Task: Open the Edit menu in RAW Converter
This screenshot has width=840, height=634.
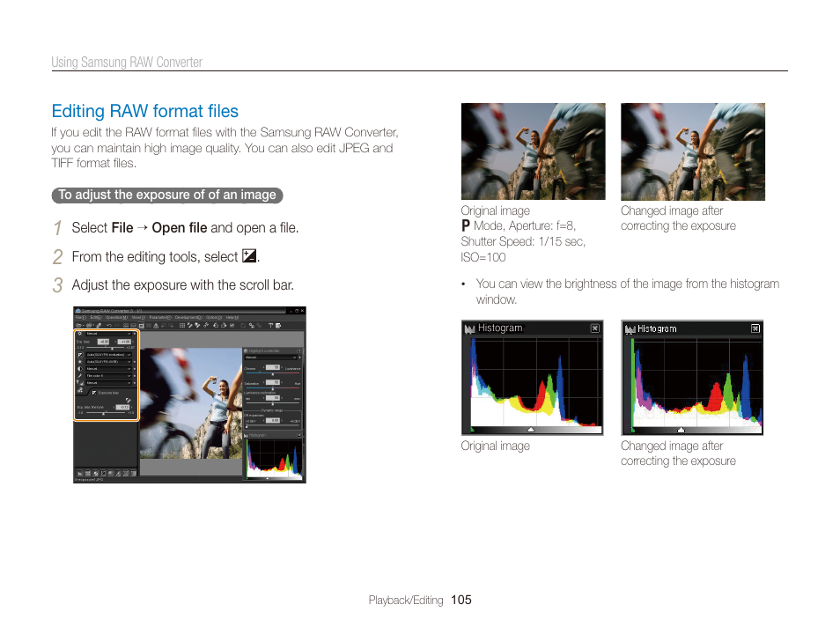Action: coord(96,317)
